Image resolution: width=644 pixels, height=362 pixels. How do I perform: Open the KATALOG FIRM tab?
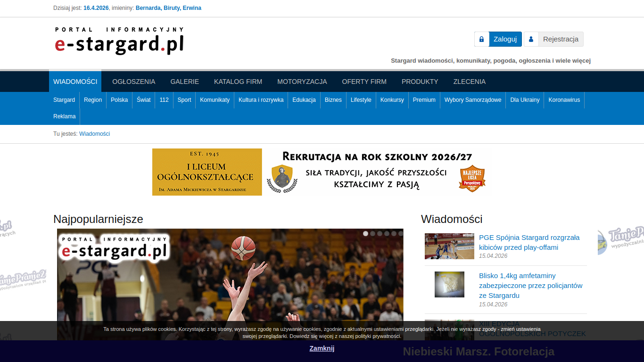(x=238, y=82)
